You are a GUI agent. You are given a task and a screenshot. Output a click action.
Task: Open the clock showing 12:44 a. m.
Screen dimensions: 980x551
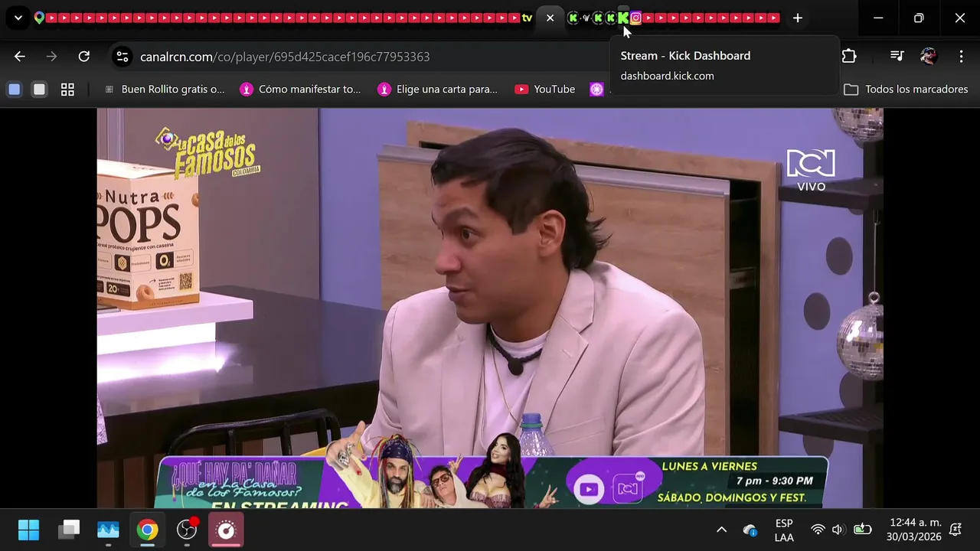[914, 530]
